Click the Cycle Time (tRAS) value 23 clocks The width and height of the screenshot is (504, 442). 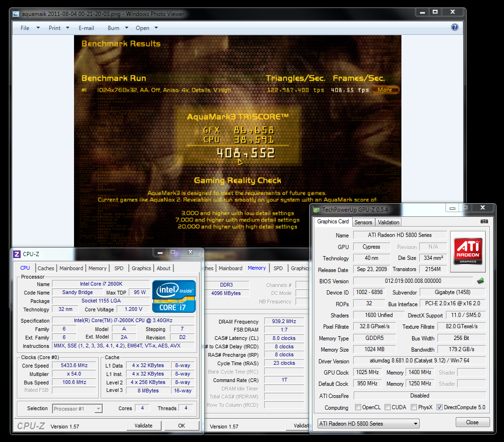click(x=284, y=363)
